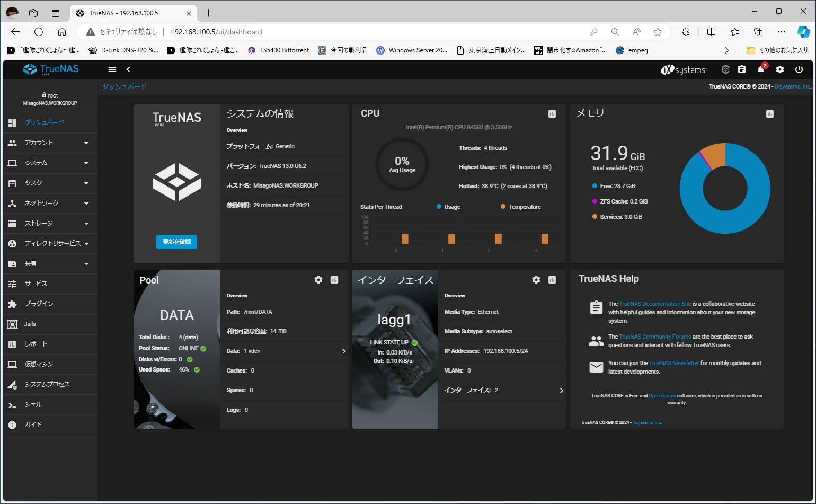Expand the タスク sidebar menu
The image size is (816, 504).
coord(50,183)
